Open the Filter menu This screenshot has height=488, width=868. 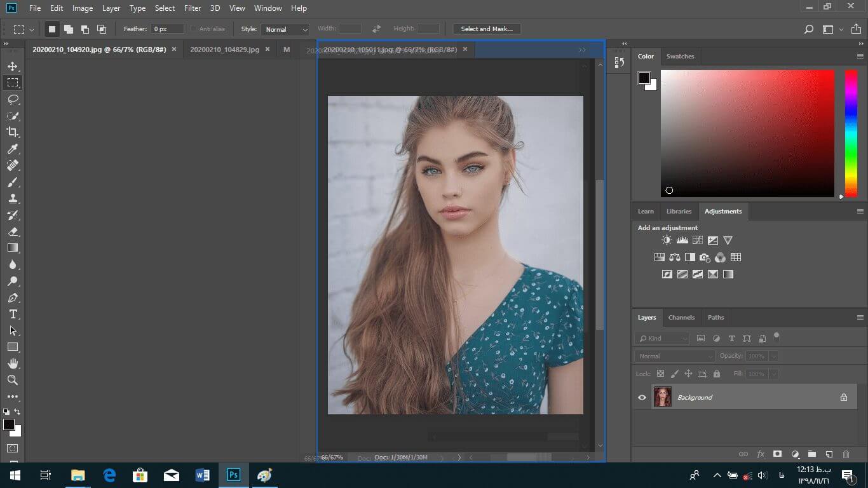tap(193, 8)
